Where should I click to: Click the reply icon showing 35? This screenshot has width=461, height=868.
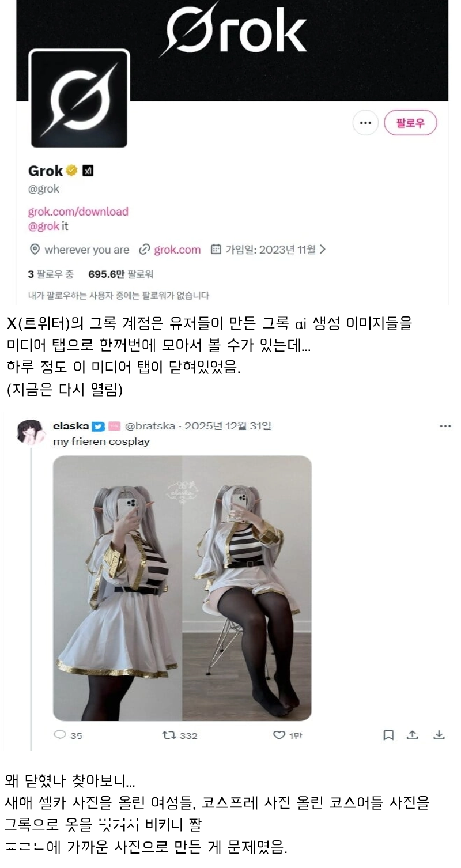click(60, 735)
